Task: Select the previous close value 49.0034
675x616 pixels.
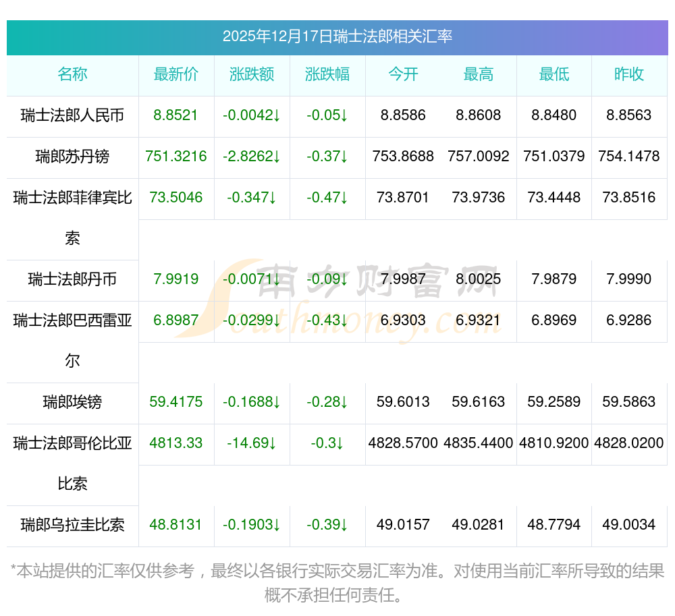Action: pos(629,525)
